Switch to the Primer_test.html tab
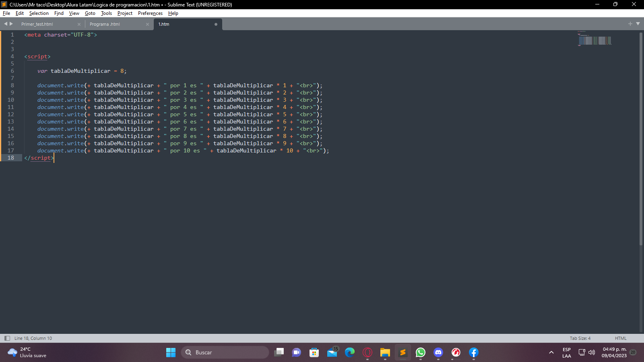The width and height of the screenshot is (644, 362). point(37,24)
